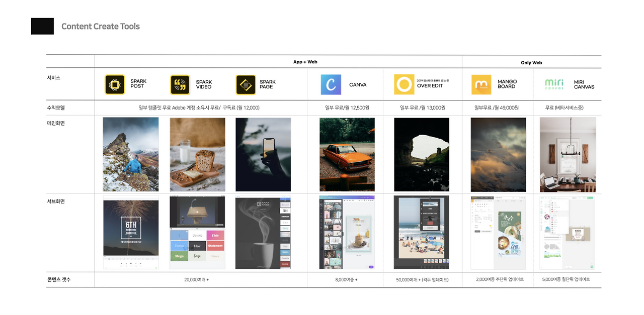This screenshot has height=315, width=644.
Task: Click the miri canvas logo
Action: pos(554,84)
